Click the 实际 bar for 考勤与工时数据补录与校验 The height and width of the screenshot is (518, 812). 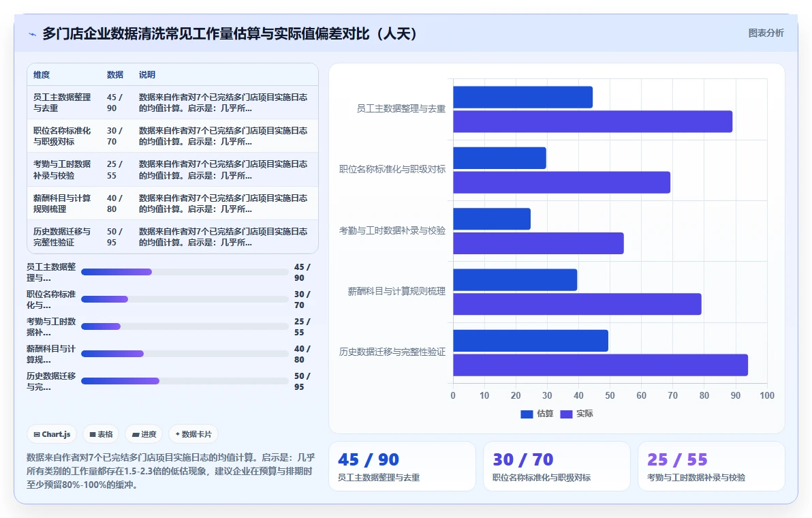pyautogui.click(x=538, y=243)
